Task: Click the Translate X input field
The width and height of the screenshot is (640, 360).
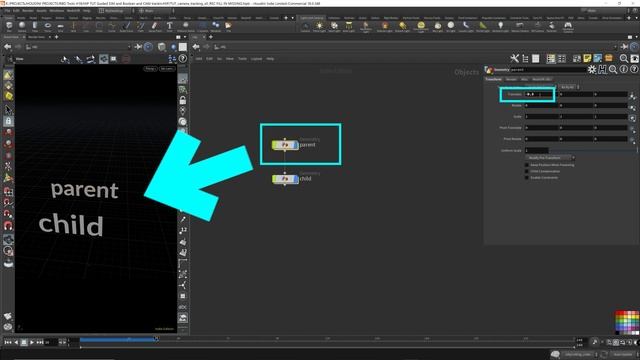Action: coord(540,94)
